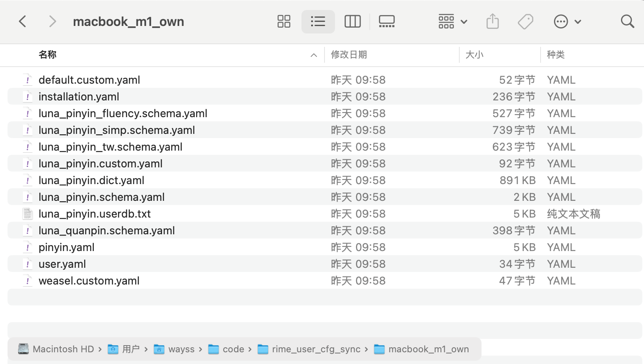Toggle the sort direction arrow in the 名称 header
Screen dimensions: 644x364
click(314, 55)
